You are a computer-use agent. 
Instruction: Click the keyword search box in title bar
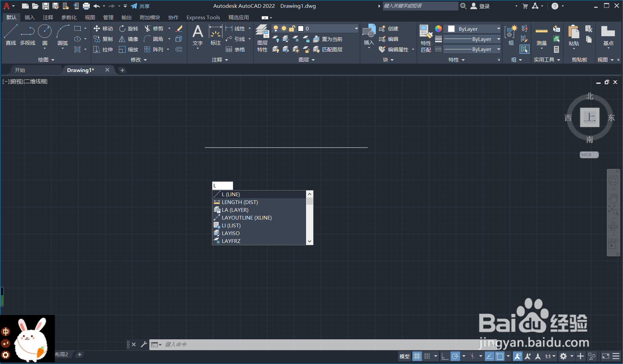coord(420,6)
